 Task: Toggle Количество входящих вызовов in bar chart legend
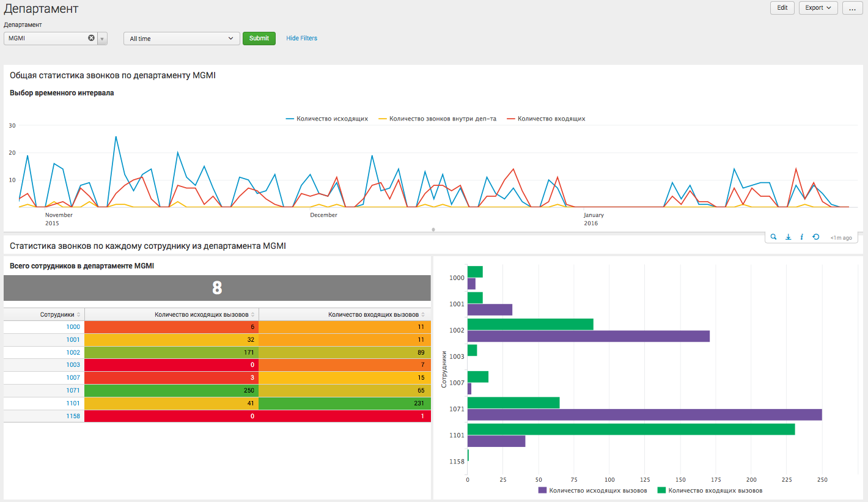click(x=712, y=490)
